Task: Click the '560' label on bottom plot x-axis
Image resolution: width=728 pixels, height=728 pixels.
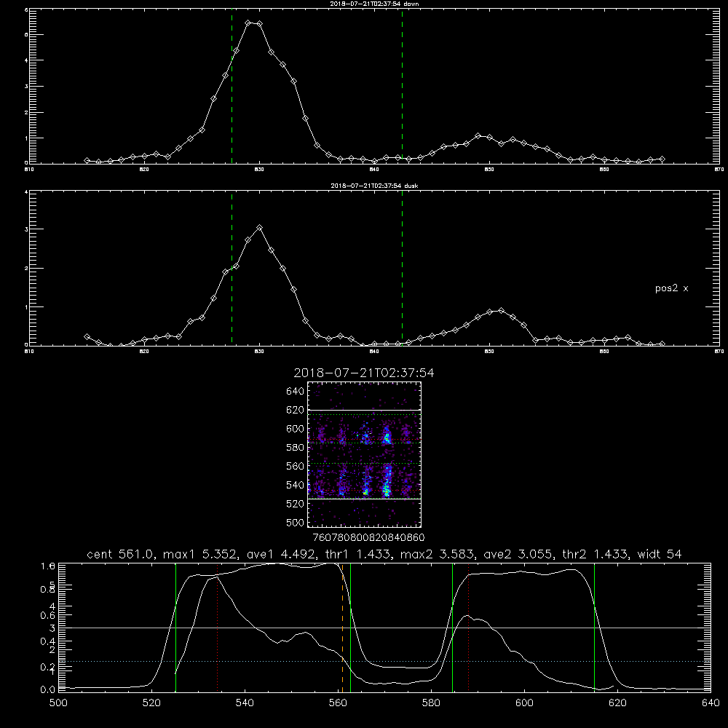Action: tap(338, 703)
